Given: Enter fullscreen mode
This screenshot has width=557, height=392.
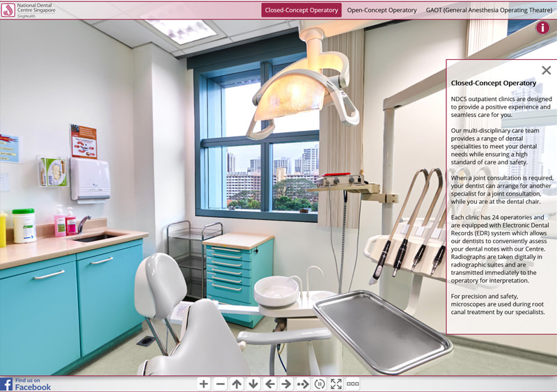Looking at the screenshot, I should click(336, 384).
